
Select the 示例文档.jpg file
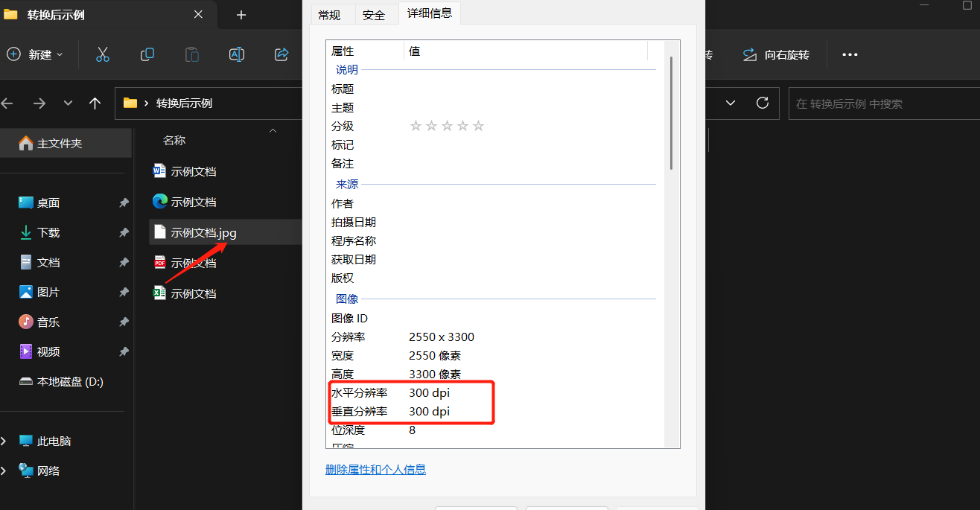pos(226,232)
